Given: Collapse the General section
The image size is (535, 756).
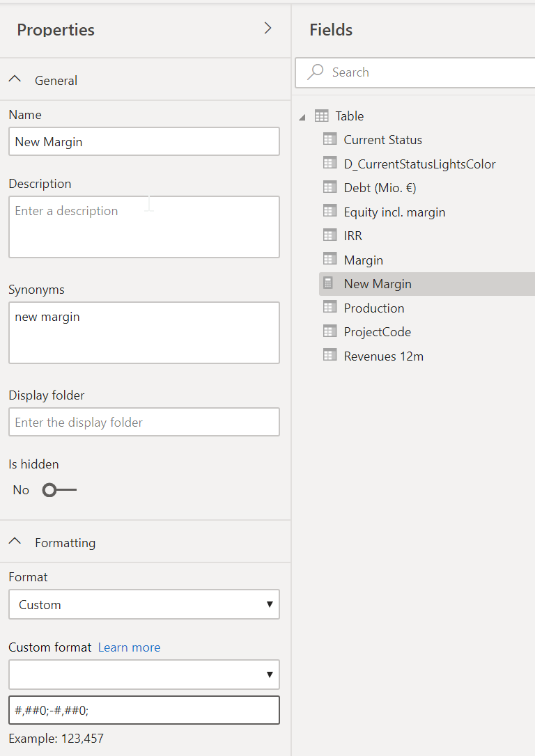Looking at the screenshot, I should pyautogui.click(x=15, y=79).
